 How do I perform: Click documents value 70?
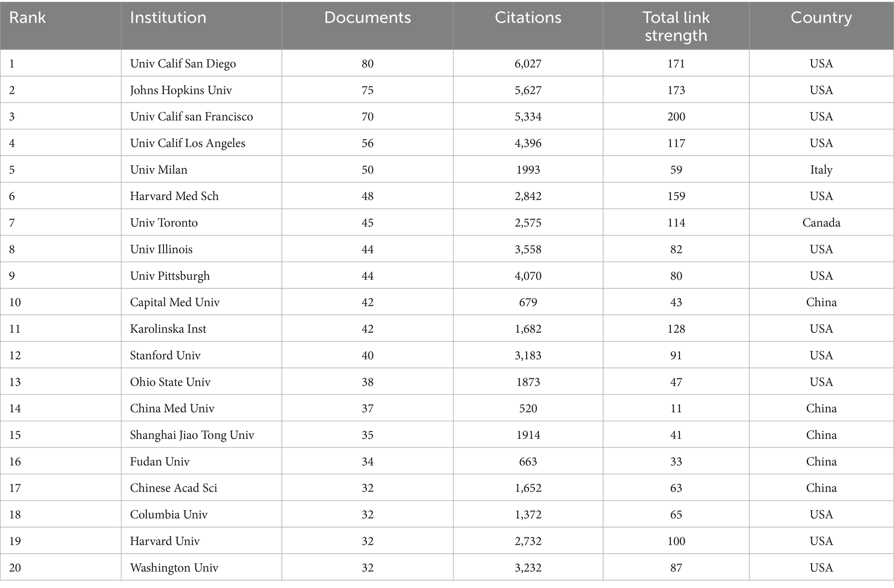(367, 116)
